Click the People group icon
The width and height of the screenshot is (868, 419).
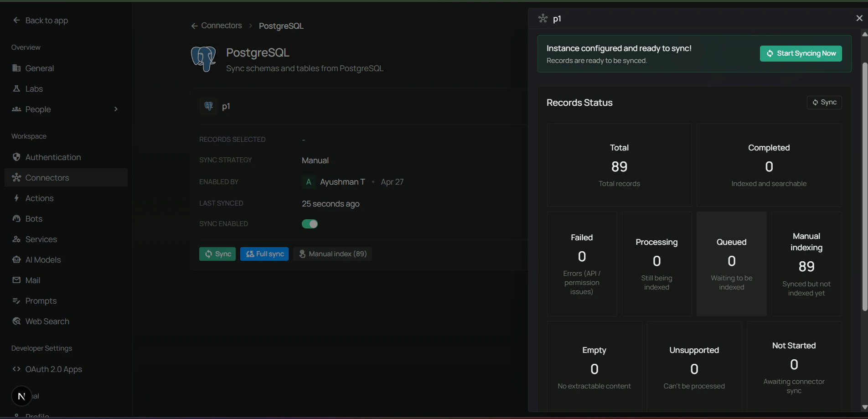coord(16,109)
